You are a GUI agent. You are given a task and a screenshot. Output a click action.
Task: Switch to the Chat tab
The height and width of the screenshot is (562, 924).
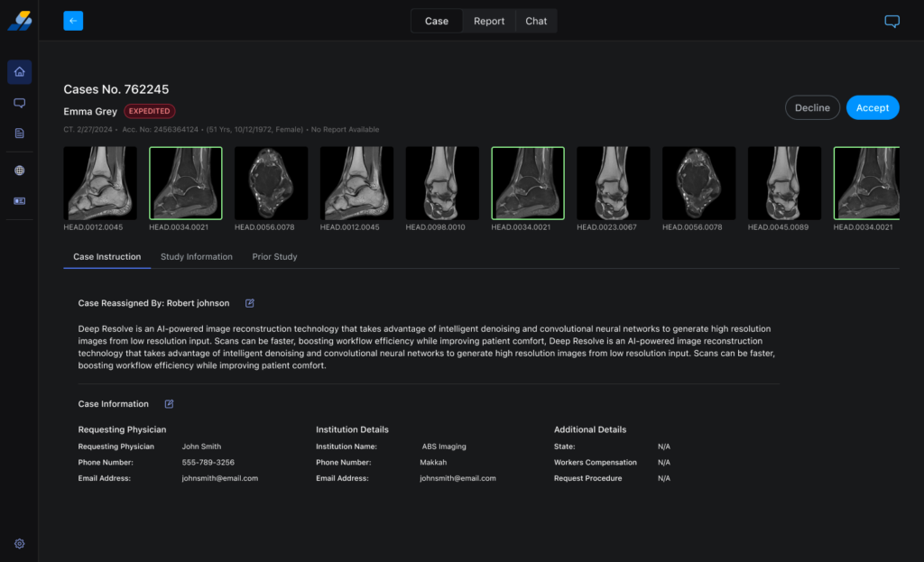536,21
